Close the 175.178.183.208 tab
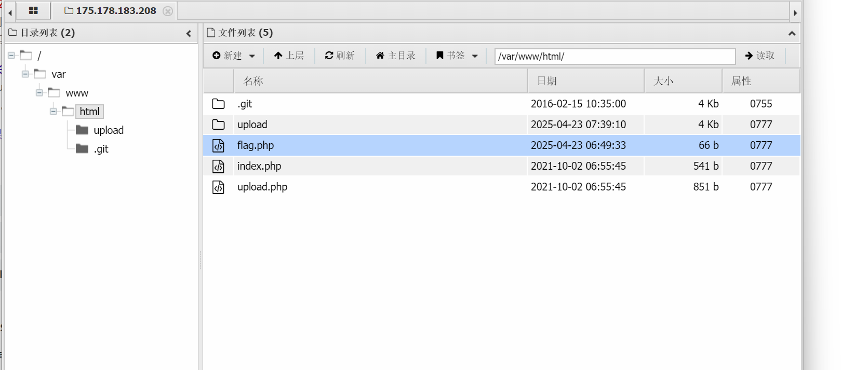 [x=168, y=11]
